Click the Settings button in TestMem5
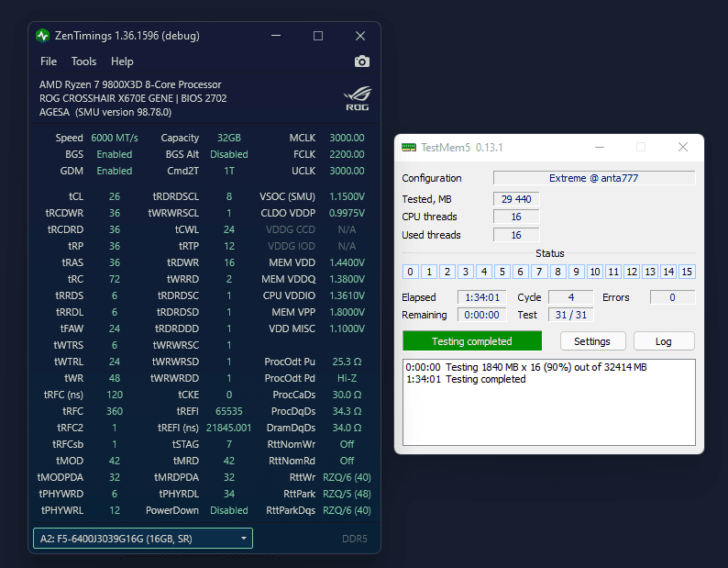The height and width of the screenshot is (568, 728). [592, 341]
